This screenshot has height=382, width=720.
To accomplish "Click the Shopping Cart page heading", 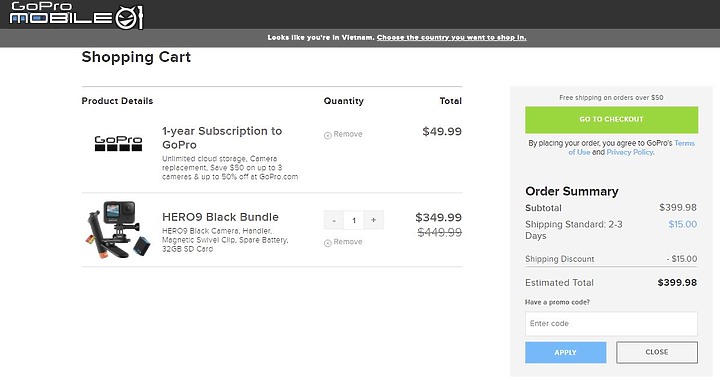I will tap(136, 57).
